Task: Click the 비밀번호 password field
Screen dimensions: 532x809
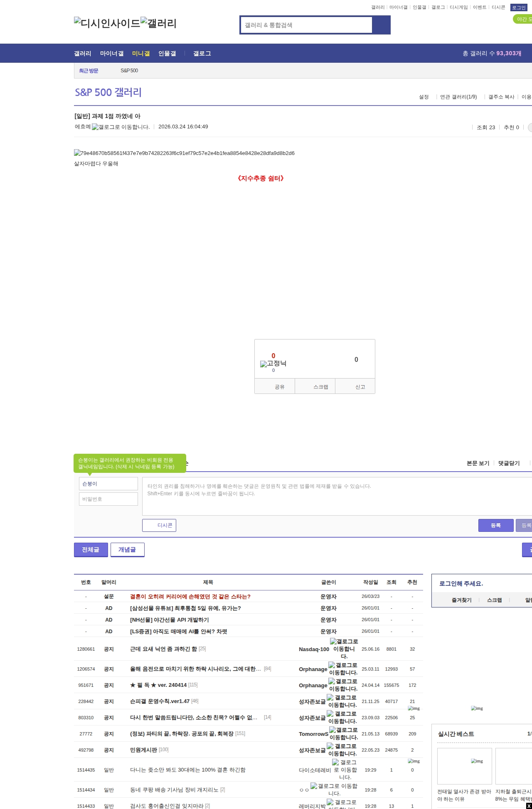Action: [x=108, y=499]
